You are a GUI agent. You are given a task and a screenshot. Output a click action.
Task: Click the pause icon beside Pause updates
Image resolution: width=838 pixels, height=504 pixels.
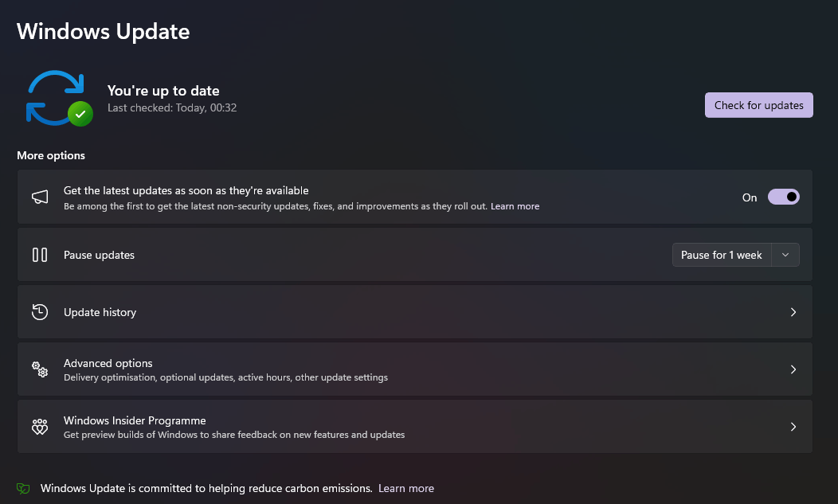[40, 255]
